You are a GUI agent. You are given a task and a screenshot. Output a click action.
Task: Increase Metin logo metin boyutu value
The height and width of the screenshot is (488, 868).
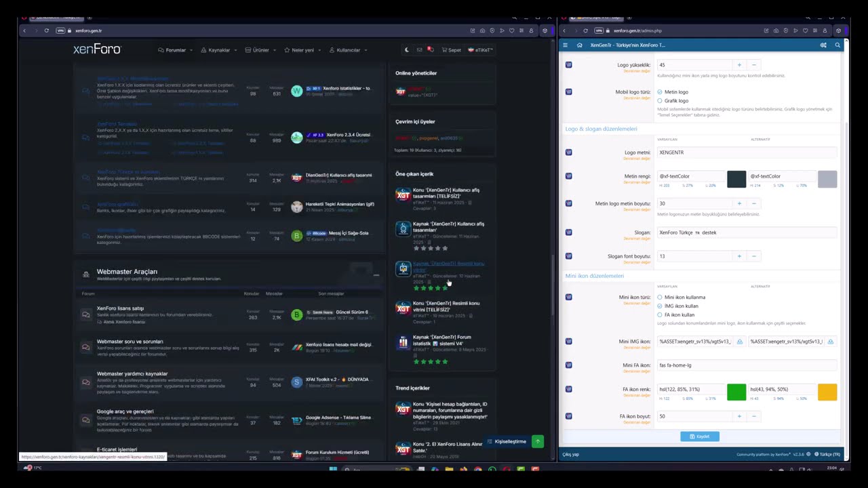739,203
